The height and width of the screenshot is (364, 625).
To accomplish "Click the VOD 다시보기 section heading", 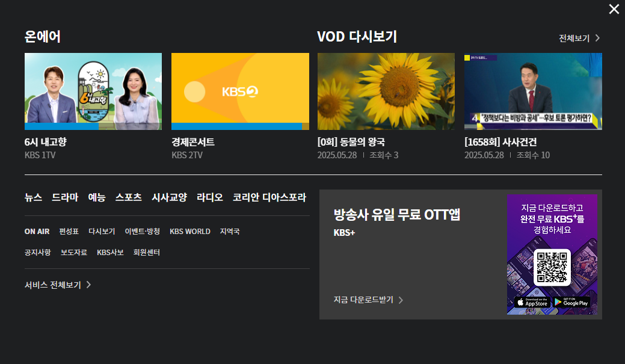I will pos(357,37).
